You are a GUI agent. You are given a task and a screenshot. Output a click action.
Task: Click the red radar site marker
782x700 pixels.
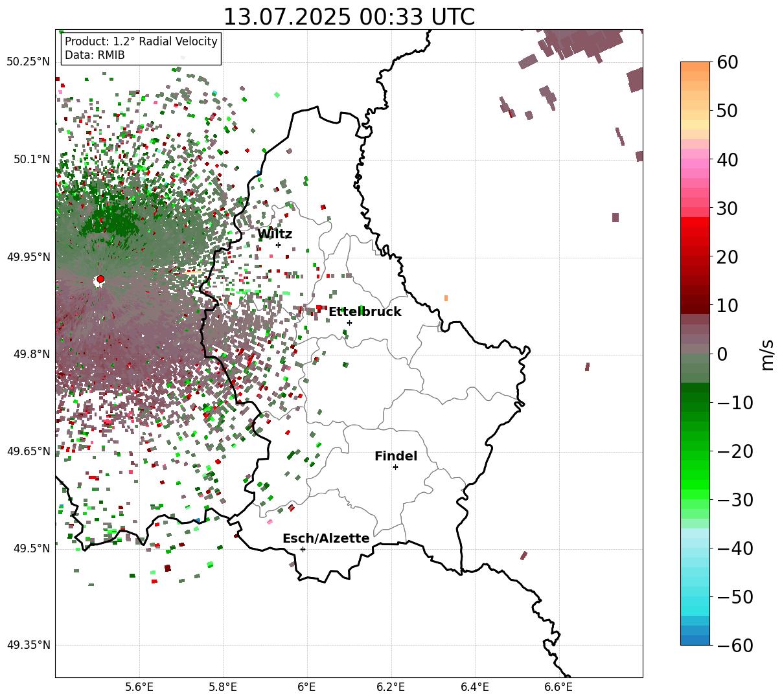point(100,279)
